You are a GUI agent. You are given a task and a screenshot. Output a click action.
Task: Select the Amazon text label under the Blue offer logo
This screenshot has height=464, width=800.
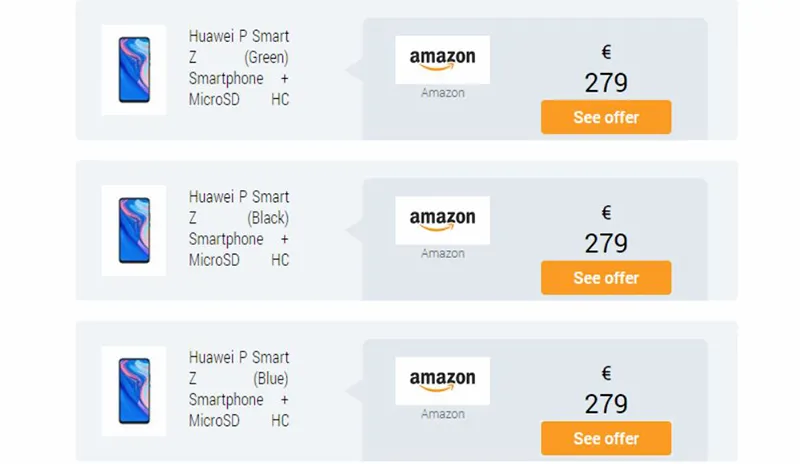click(442, 413)
